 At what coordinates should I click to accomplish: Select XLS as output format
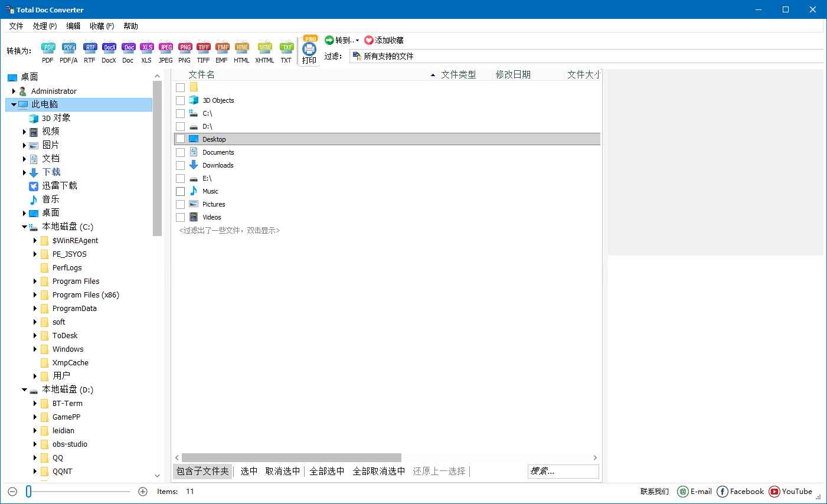tap(146, 50)
